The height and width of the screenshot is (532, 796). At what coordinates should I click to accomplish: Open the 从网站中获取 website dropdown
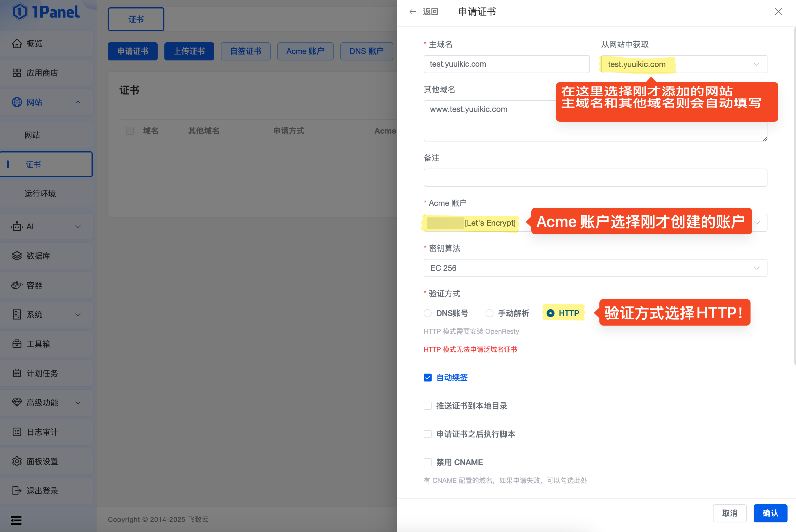(x=684, y=64)
